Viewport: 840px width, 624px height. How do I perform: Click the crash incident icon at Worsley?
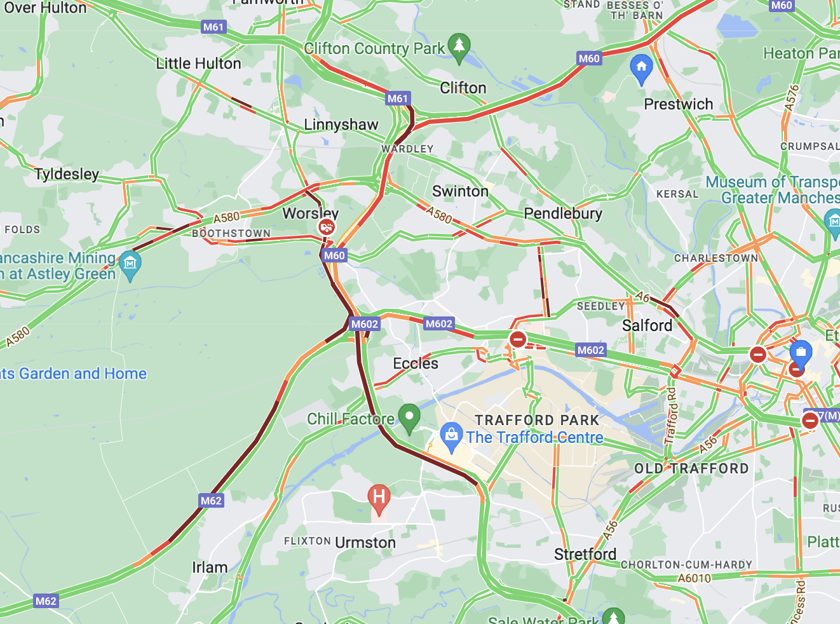click(327, 227)
